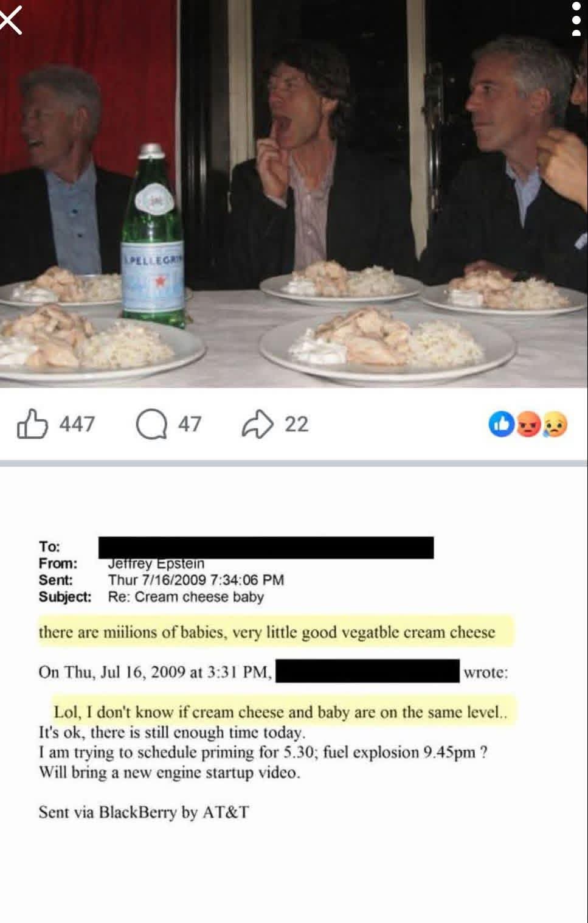Tap the green Pellegrino bottle in photo

coord(152,236)
